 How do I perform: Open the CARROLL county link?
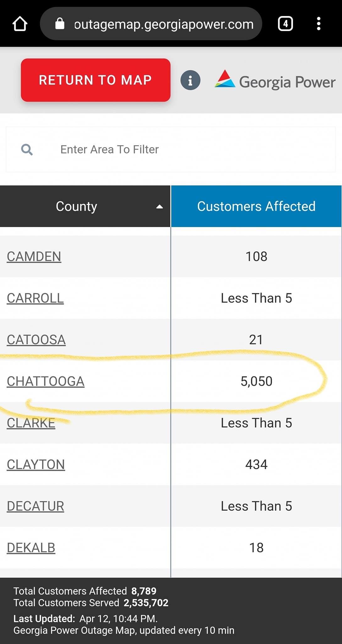pos(35,298)
